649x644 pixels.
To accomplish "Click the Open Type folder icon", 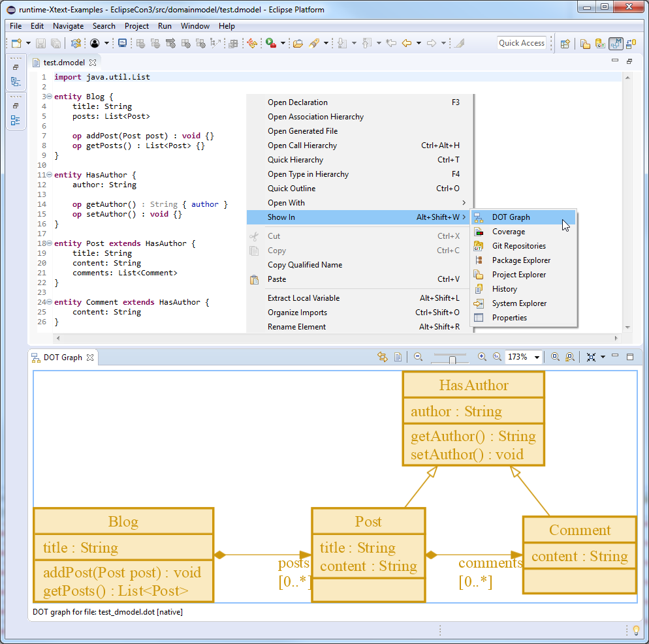I will point(298,43).
